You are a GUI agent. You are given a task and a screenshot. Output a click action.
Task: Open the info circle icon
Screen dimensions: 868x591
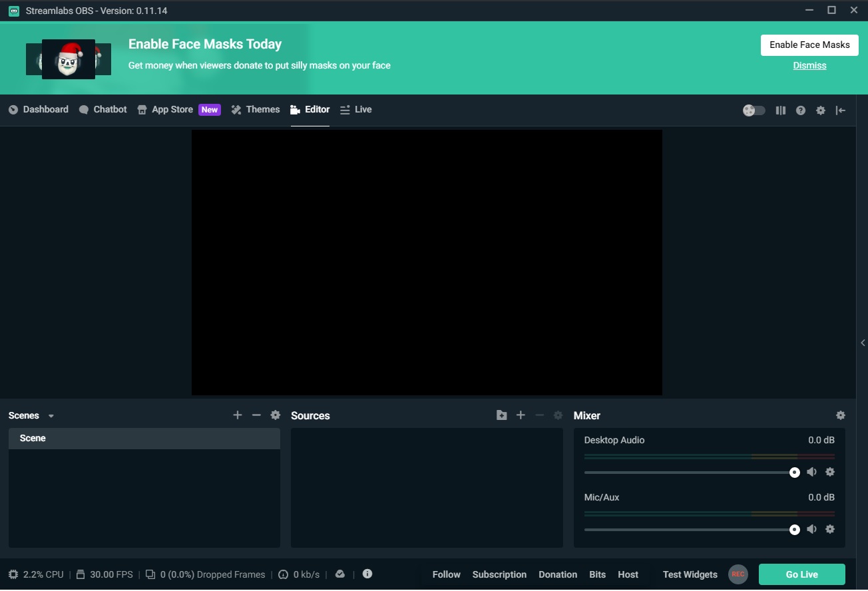367,574
